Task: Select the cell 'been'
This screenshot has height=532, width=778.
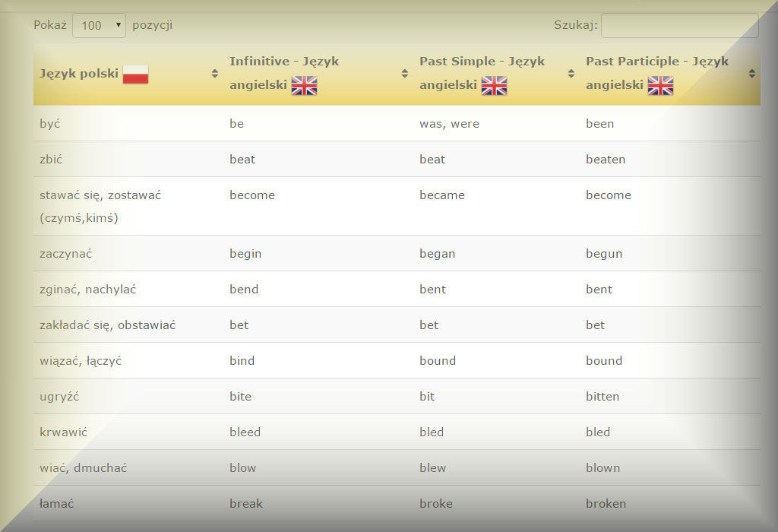Action: click(x=670, y=124)
